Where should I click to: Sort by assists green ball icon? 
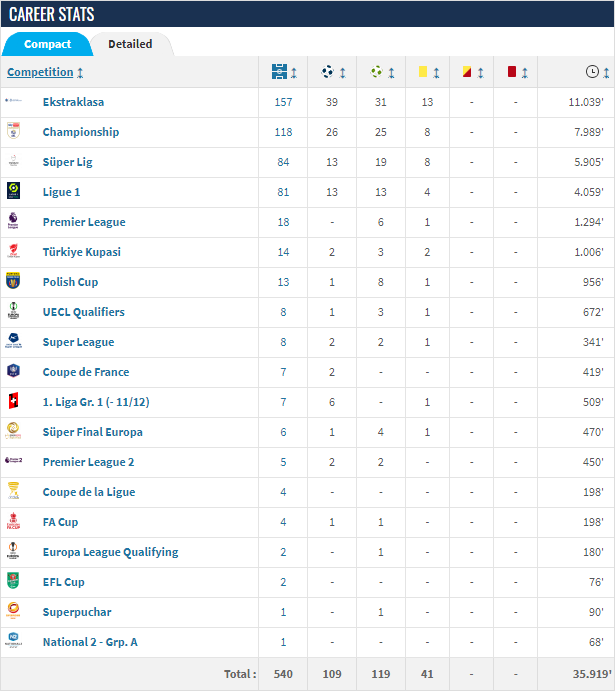pos(376,71)
